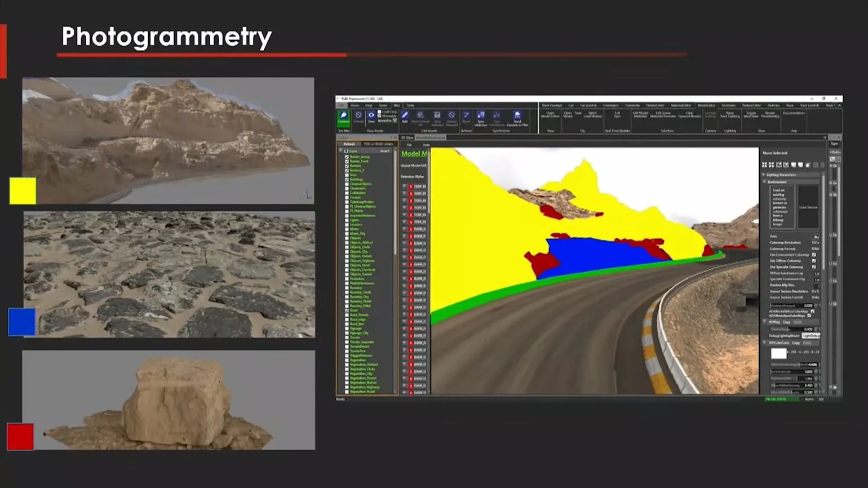Screen dimensions: 868x488
Task: Click the View eye icon
Action: coord(371,117)
